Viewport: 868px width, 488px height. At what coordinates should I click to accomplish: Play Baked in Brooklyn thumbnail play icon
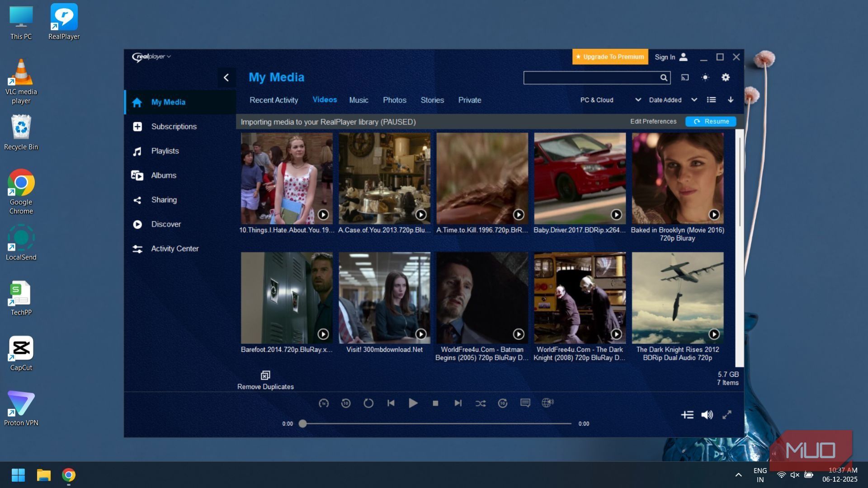714,215
